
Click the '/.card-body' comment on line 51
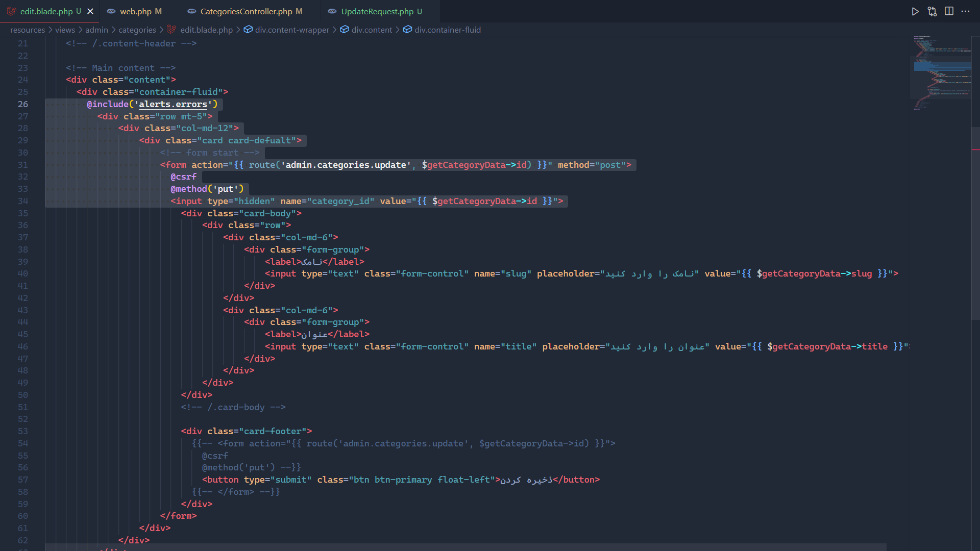pos(233,407)
